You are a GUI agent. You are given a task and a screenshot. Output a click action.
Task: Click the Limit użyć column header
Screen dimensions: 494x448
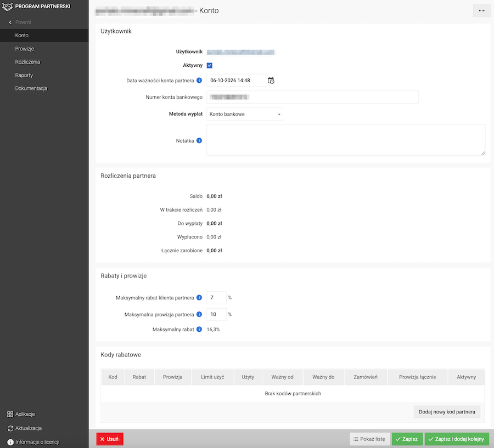212,377
